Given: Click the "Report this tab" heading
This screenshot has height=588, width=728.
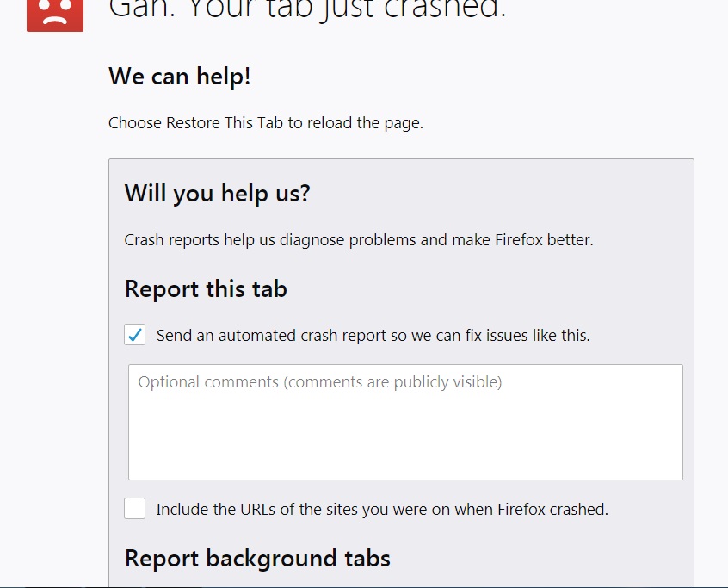Looking at the screenshot, I should coord(206,288).
